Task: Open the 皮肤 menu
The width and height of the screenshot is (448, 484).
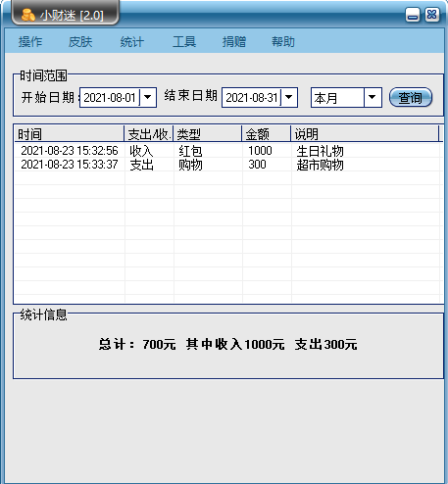Action: point(80,42)
